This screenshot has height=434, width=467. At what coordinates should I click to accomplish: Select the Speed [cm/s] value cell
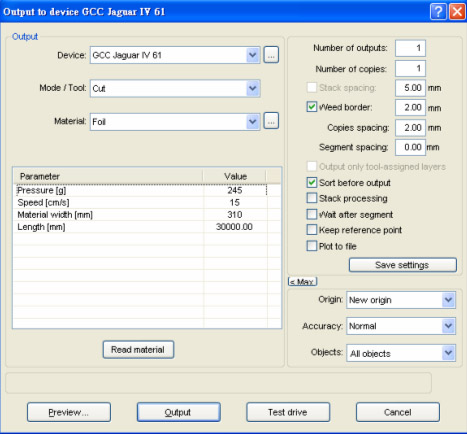click(x=235, y=202)
